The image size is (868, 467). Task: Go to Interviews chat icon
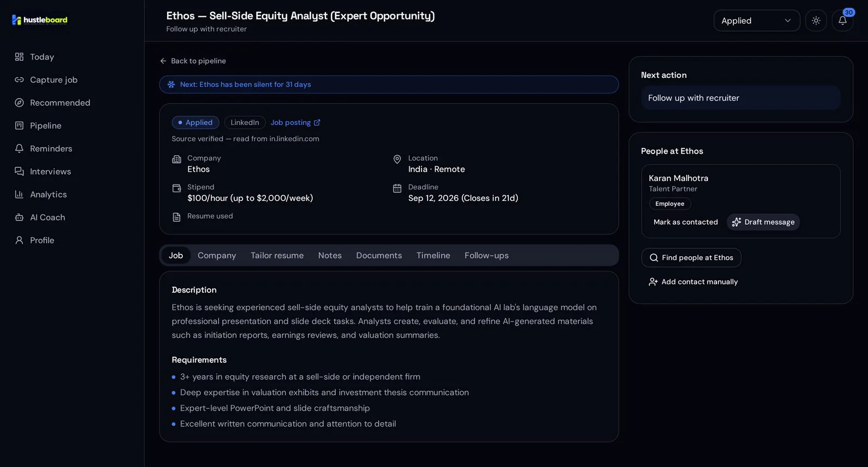19,172
